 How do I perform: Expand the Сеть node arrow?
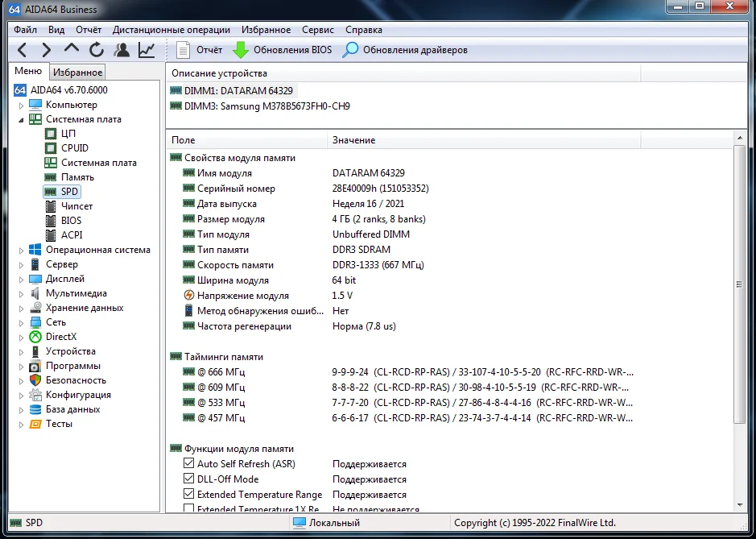coord(21,323)
